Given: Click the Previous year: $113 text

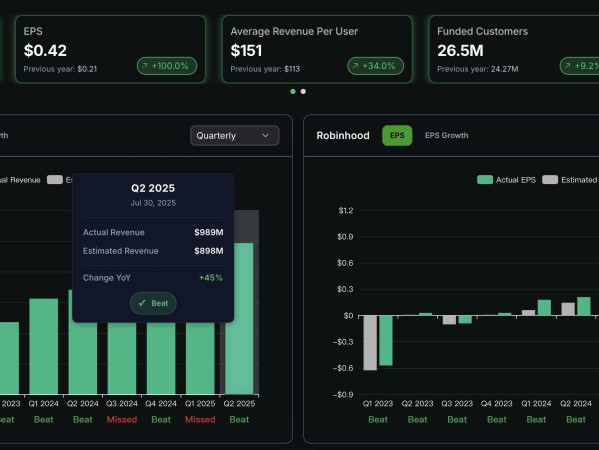Looking at the screenshot, I should (265, 69).
